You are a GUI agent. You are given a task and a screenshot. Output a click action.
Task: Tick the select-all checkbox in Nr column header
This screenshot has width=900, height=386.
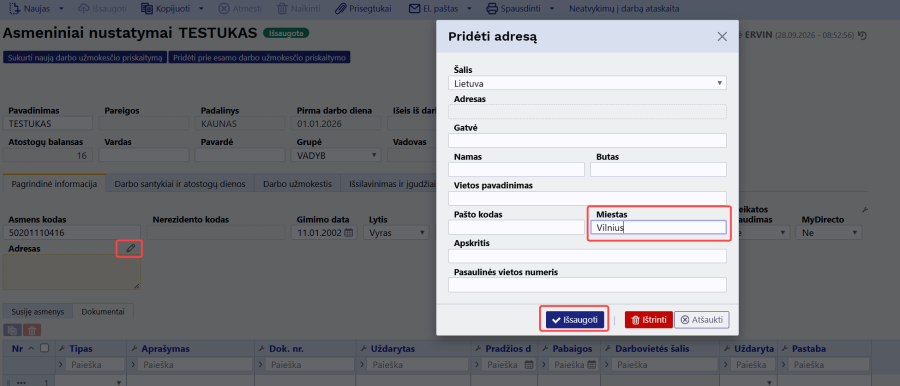click(44, 348)
